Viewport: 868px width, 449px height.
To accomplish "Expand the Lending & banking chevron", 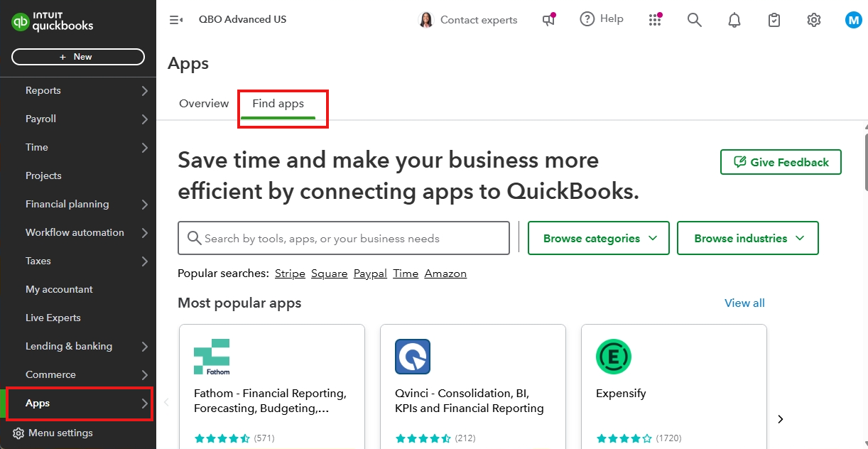I will click(x=144, y=346).
